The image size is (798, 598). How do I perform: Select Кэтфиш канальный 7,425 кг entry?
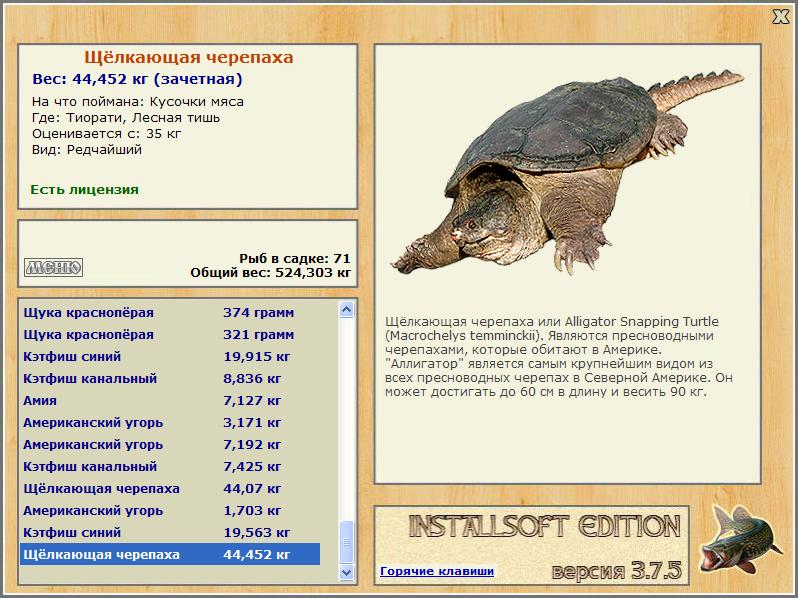pos(170,466)
